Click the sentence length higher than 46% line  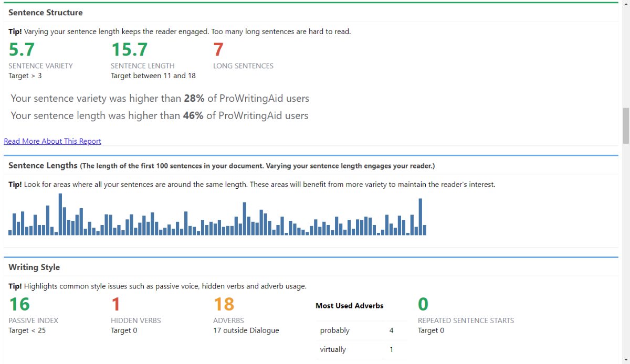(160, 115)
